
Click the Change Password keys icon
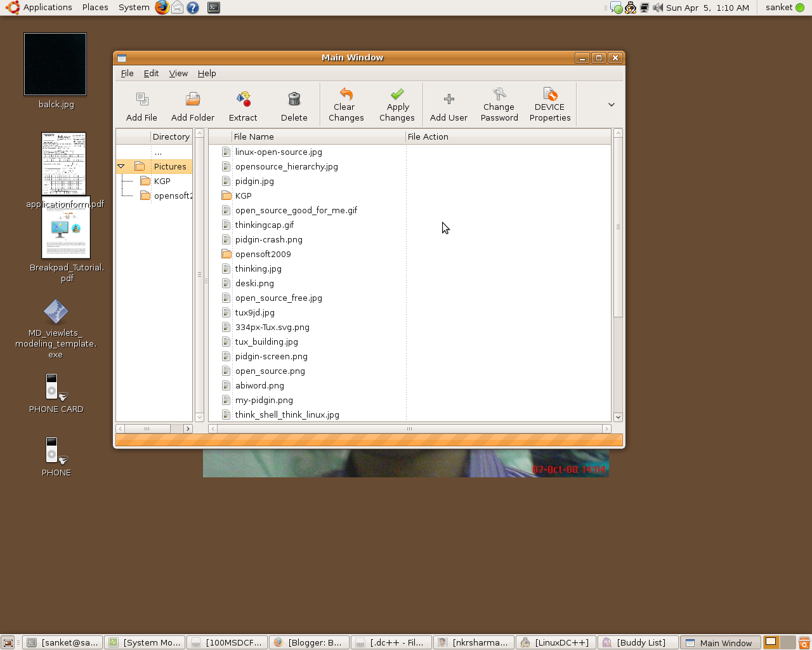pyautogui.click(x=499, y=94)
